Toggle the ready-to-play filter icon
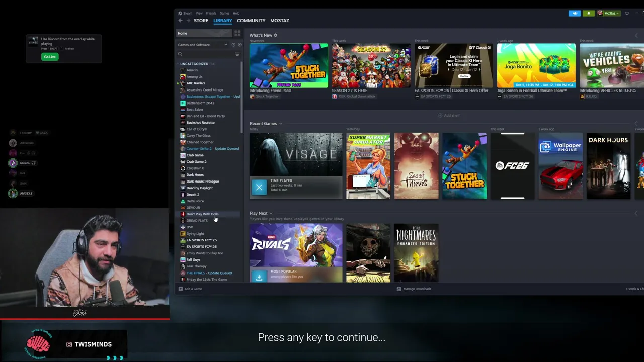 coord(239,45)
